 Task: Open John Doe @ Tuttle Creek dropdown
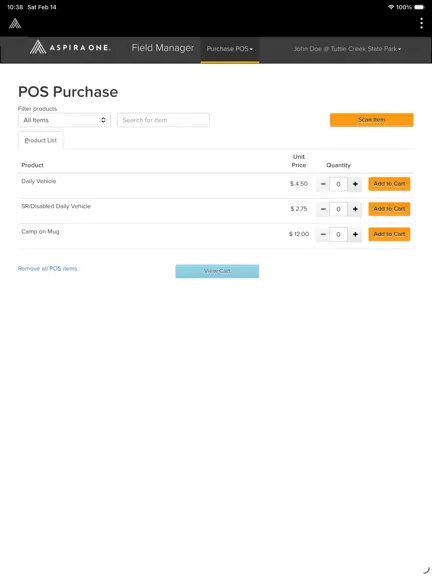coord(347,49)
